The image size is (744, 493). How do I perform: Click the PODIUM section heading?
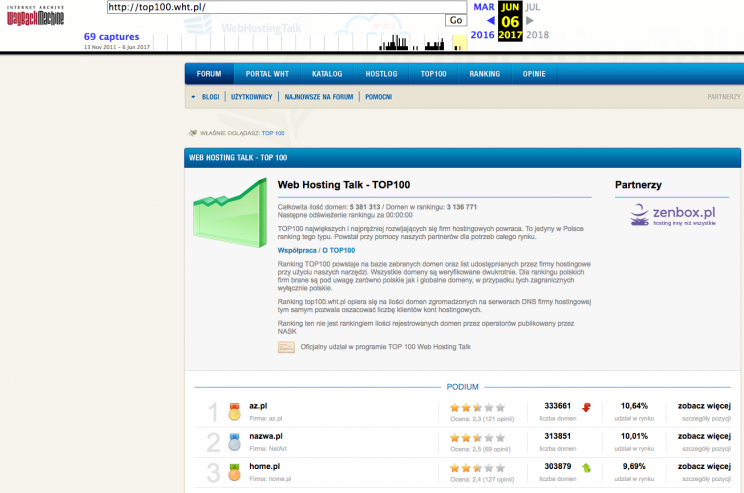[463, 387]
